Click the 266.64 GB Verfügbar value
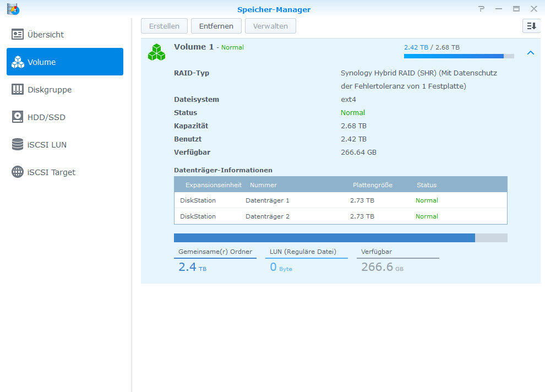Viewport: 545px width, 392px height. click(358, 152)
